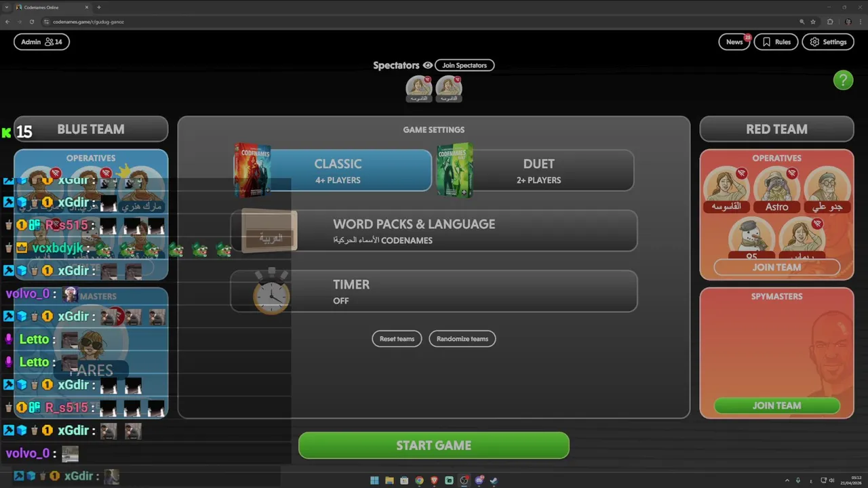Click the Astro player avatar
This screenshot has width=868, height=488.
pyautogui.click(x=776, y=189)
